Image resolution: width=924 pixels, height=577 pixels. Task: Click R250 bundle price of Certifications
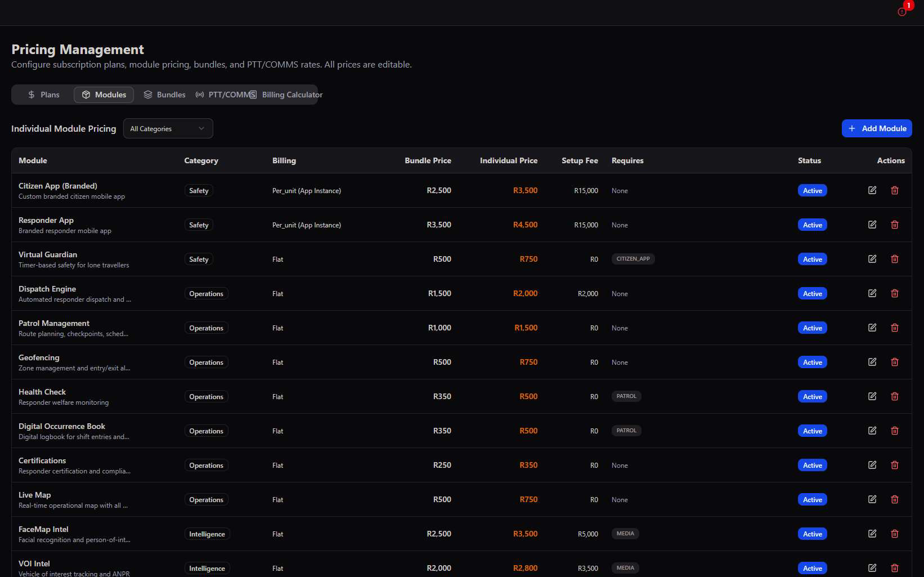442,465
